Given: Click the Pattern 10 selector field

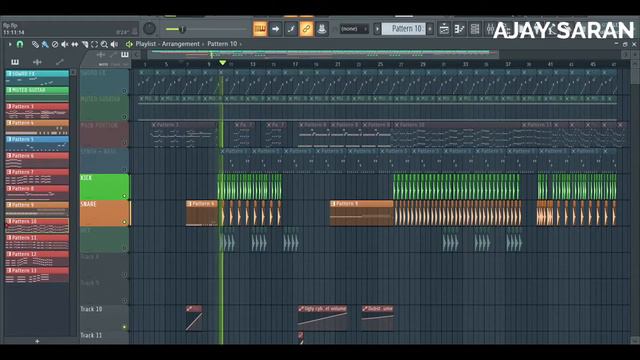Looking at the screenshot, I should (x=403, y=29).
